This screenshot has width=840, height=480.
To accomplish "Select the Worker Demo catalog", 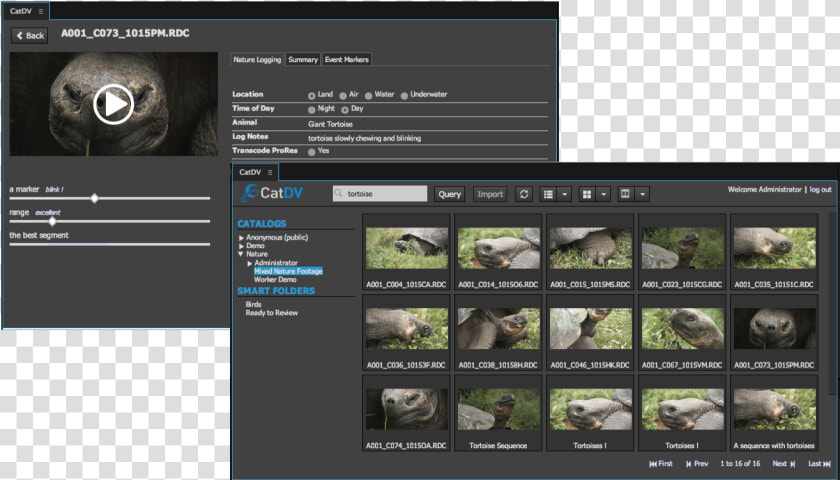I will pyautogui.click(x=275, y=280).
